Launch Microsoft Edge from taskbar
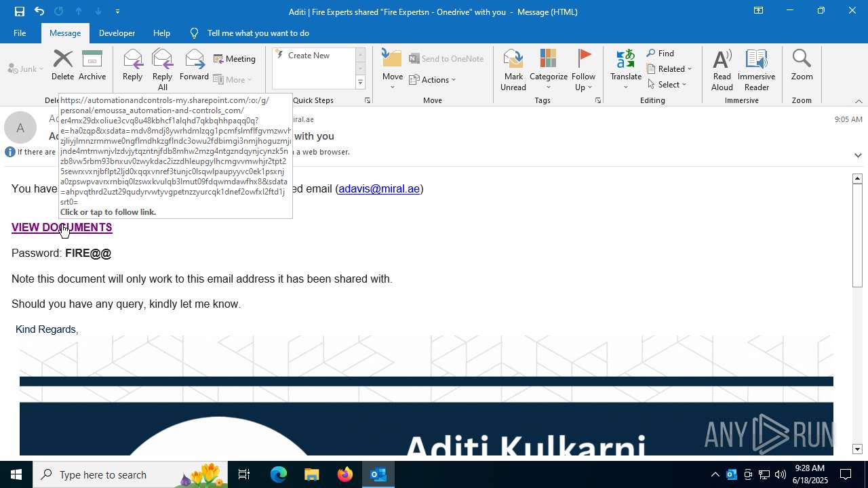Screen dimensions: 868x488 [x=279, y=474]
